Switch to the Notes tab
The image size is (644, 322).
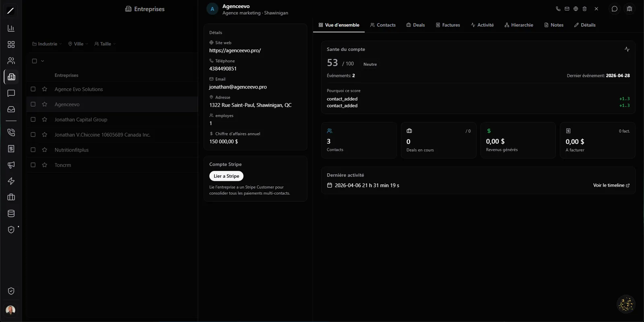[554, 25]
